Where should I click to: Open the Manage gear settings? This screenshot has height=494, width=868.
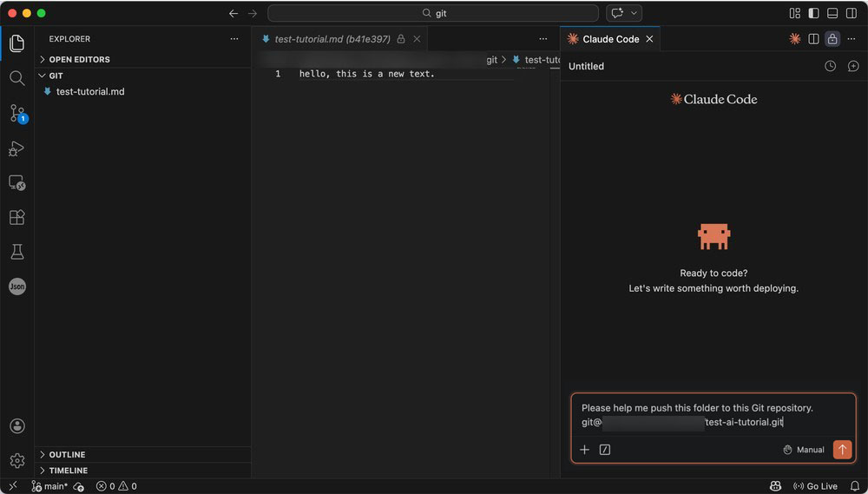[x=17, y=460]
